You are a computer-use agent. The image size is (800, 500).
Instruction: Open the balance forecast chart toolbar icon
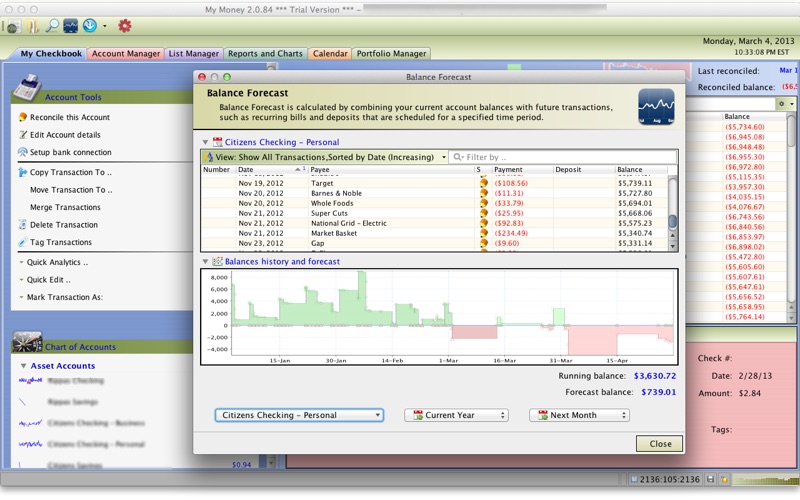pyautogui.click(x=71, y=25)
